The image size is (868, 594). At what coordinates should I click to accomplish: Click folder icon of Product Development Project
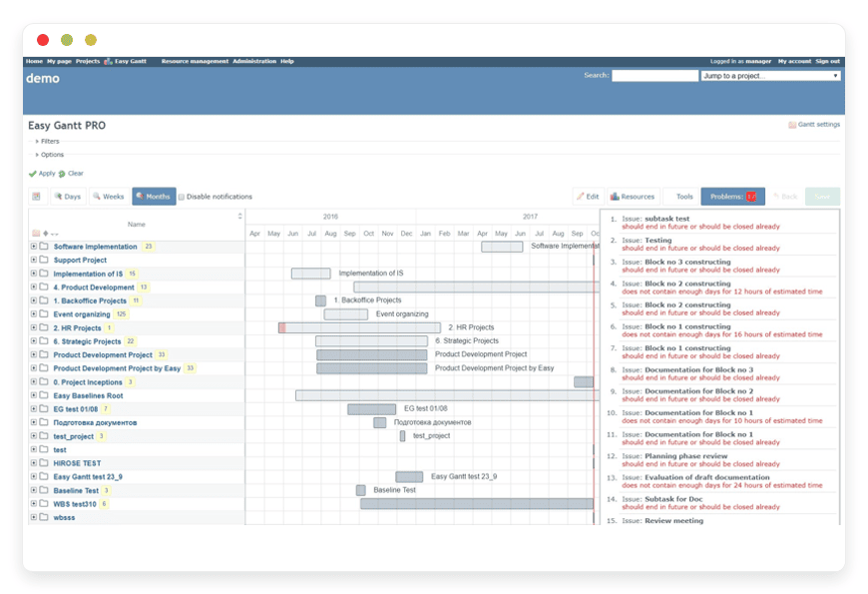[44, 354]
